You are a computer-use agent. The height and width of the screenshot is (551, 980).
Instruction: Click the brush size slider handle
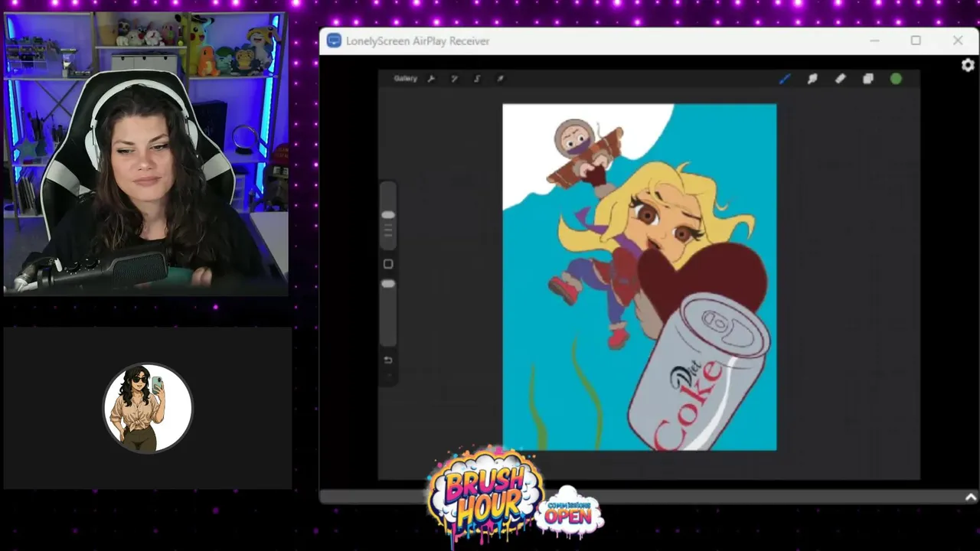388,215
